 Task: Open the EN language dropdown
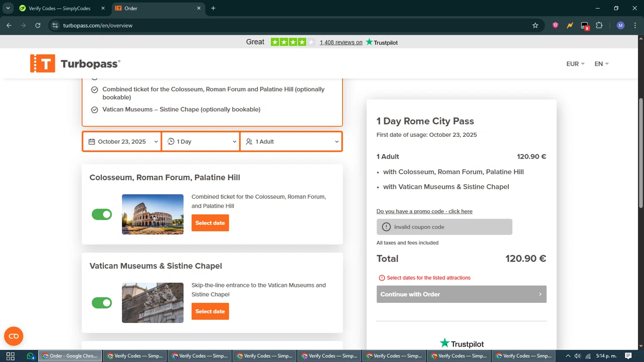click(601, 64)
